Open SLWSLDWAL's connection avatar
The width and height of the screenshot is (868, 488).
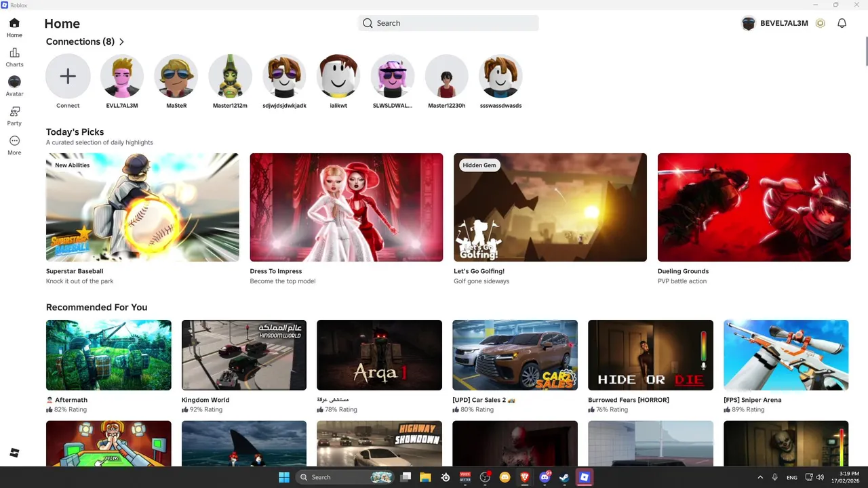(x=393, y=77)
